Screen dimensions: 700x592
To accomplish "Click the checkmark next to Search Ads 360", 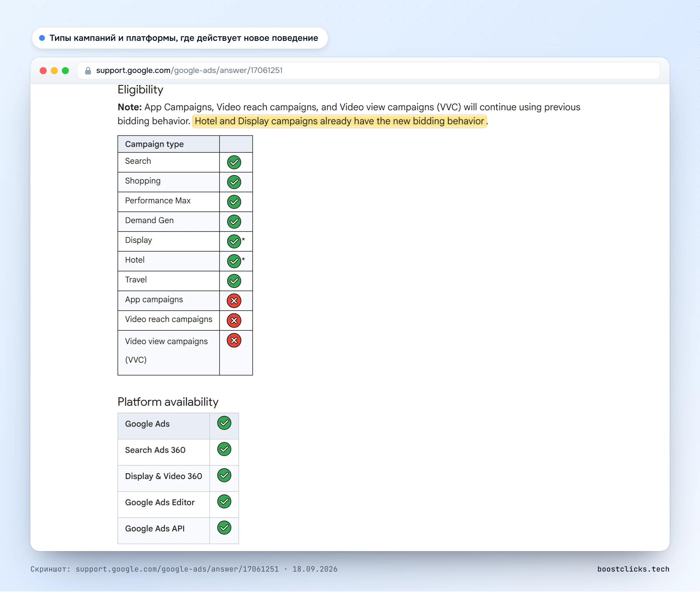I will [x=224, y=449].
